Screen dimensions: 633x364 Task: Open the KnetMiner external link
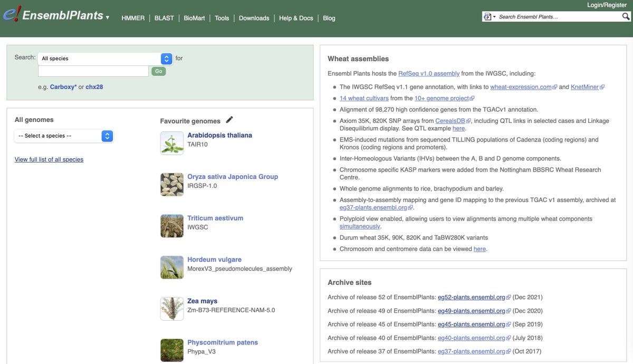click(x=584, y=87)
